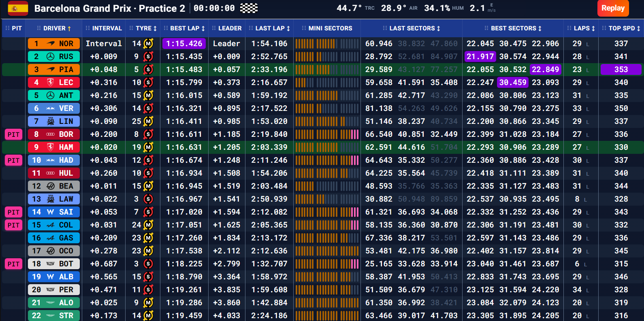This screenshot has height=321, width=644.
Task: Click the MINI SECTORS column header
Action: tap(327, 28)
